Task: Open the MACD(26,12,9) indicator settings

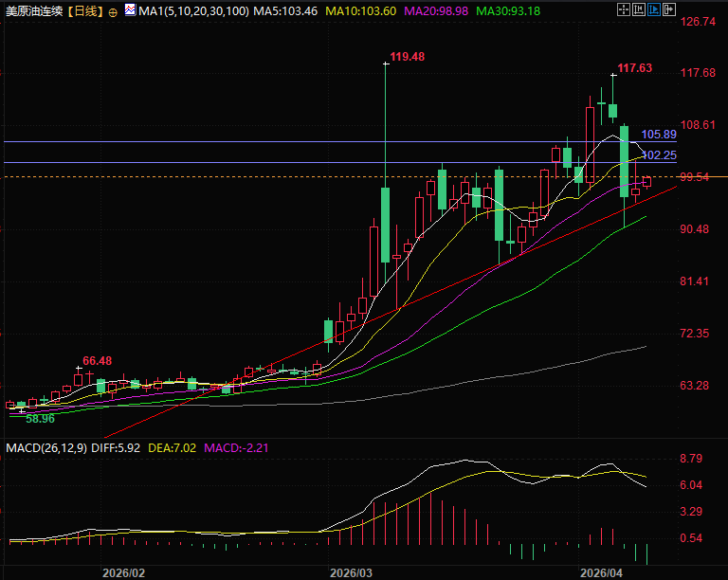Action: [47, 446]
